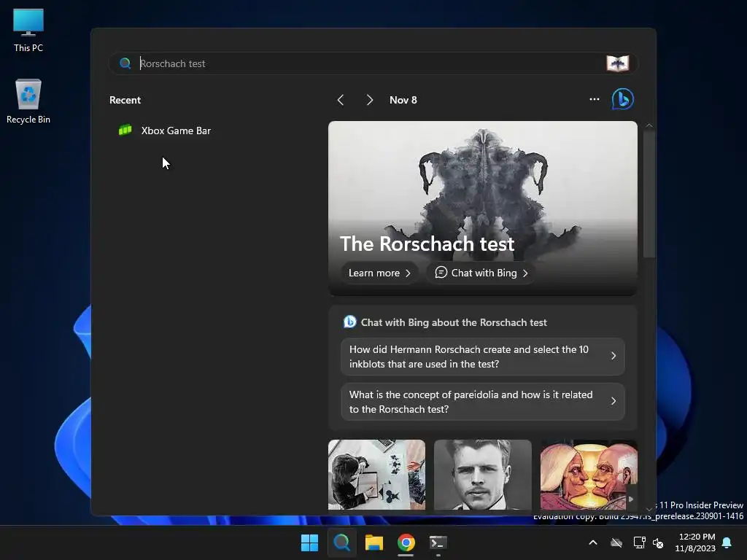Open the Windows Start button
747x560 pixels.
pos(309,542)
